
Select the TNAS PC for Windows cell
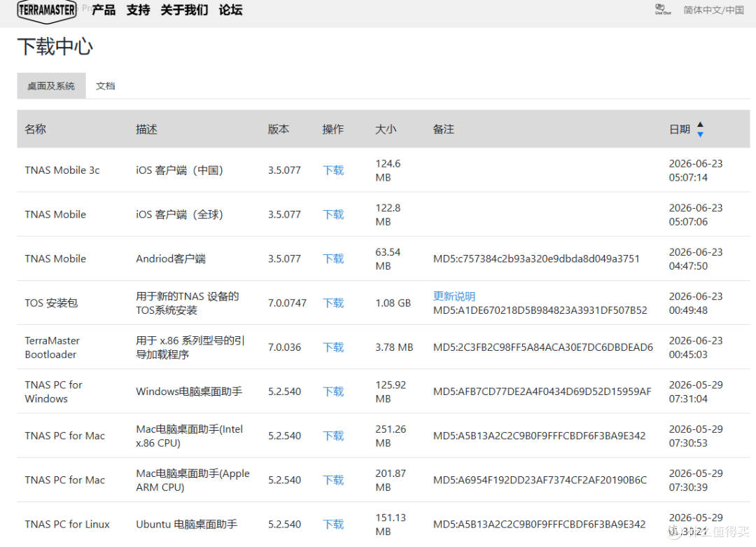tap(53, 392)
